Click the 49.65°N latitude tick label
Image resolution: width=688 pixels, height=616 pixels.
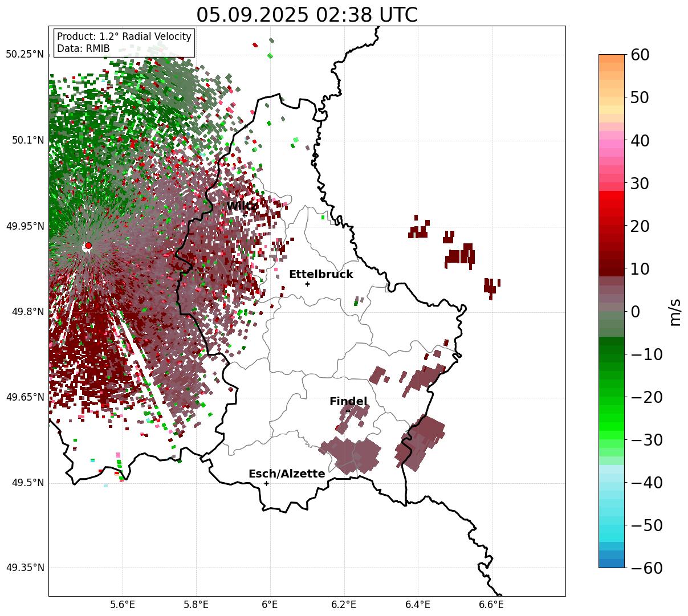tap(25, 397)
